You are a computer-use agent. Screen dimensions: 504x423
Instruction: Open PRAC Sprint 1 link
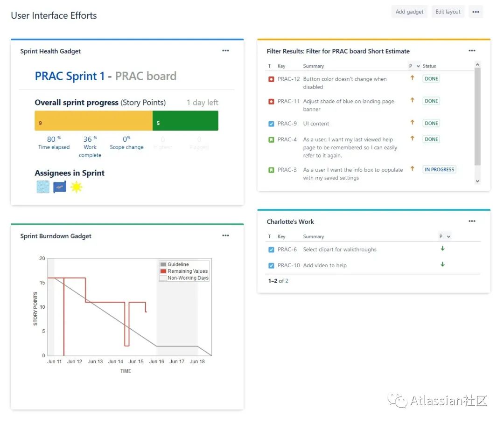[70, 76]
